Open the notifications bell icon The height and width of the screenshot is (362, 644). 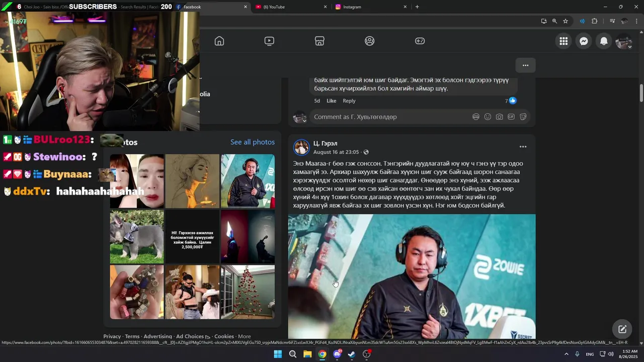coord(604,41)
